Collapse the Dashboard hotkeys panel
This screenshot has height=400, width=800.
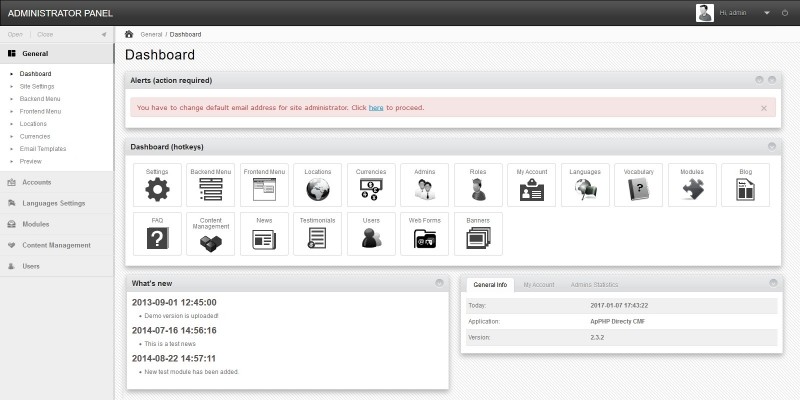[x=772, y=146]
